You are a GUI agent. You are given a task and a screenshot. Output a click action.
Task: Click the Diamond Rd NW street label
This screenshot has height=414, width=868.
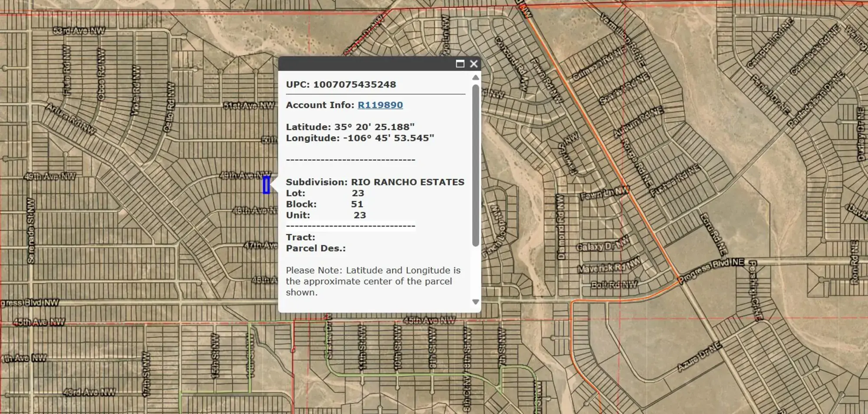[x=561, y=227]
